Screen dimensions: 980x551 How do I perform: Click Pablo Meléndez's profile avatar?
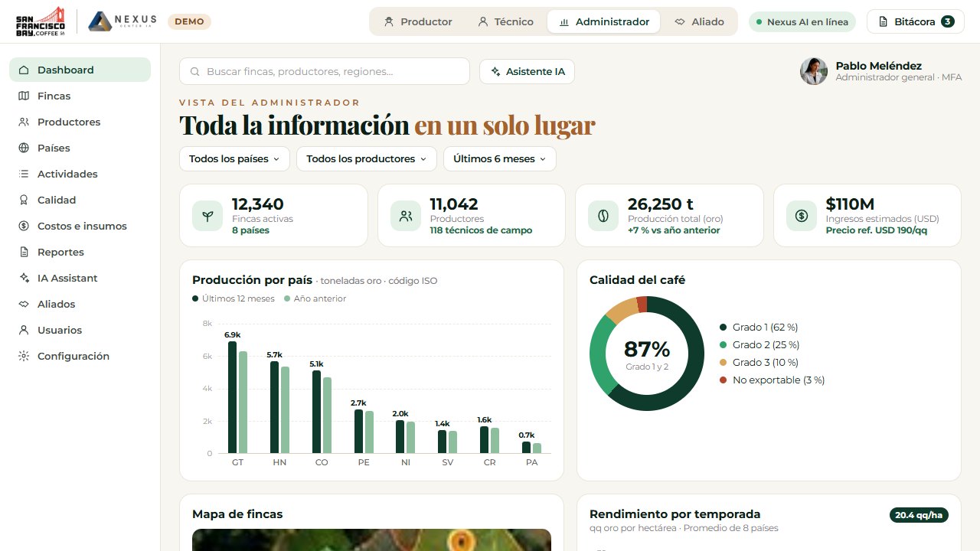tap(814, 71)
